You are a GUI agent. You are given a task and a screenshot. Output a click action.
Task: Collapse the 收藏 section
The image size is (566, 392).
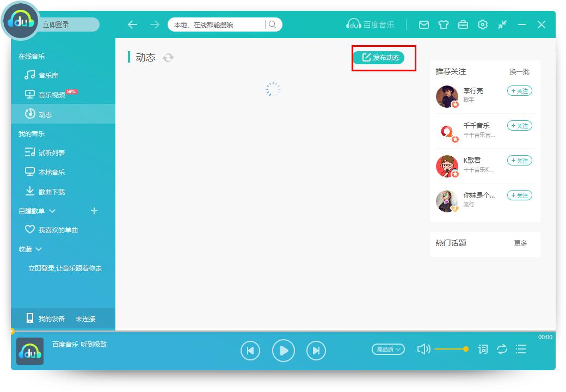[38, 249]
